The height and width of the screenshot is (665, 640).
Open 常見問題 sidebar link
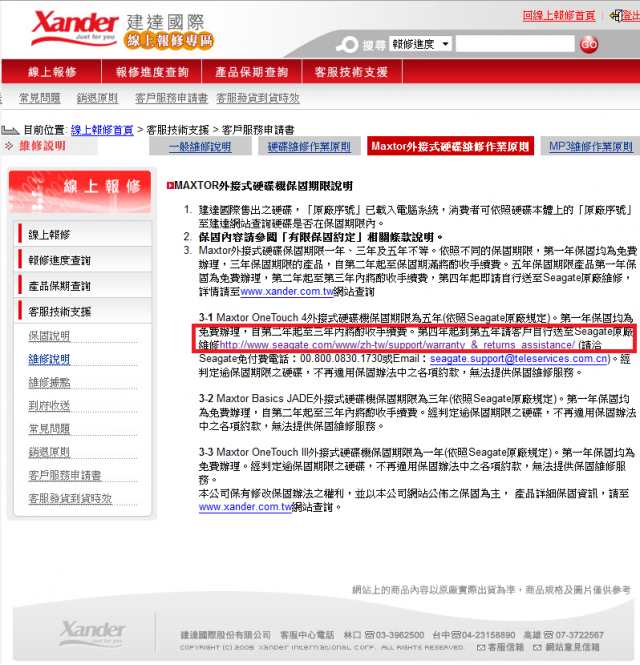(49, 429)
